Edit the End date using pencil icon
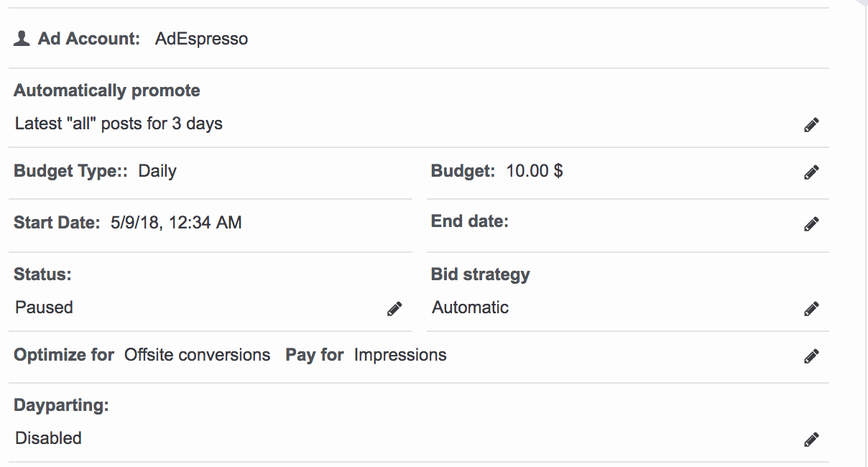Image resolution: width=868 pixels, height=467 pixels. pos(811,224)
